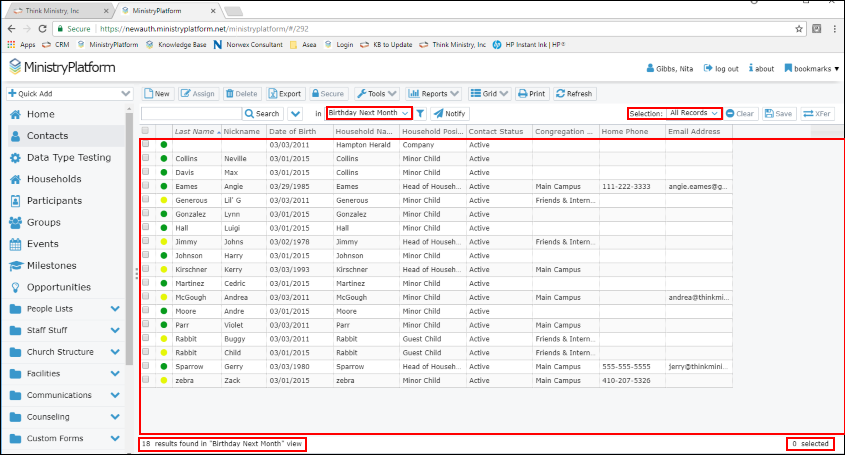Screen dimensions: 845x455
Task: Open the Reports dropdown menu
Action: click(x=434, y=94)
